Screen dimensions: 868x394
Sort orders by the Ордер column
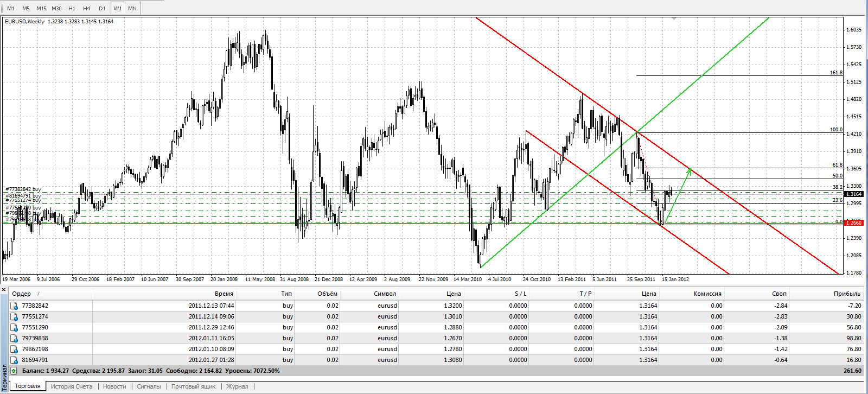pos(22,294)
